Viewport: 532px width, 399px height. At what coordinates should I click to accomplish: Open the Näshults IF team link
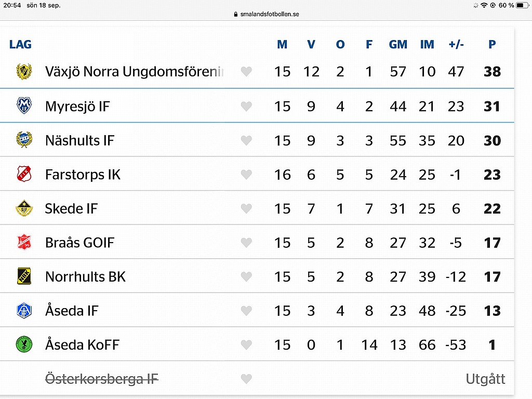click(79, 140)
